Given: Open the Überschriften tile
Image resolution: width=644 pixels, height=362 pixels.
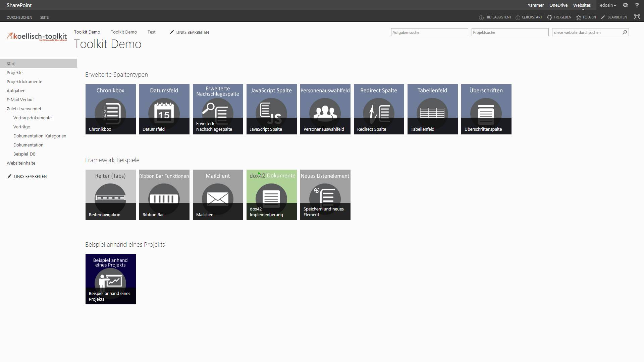Looking at the screenshot, I should [486, 109].
